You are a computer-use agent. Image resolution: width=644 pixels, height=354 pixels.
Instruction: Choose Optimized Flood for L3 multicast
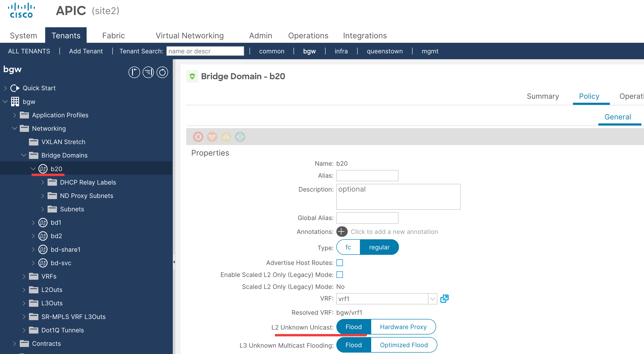[404, 345]
